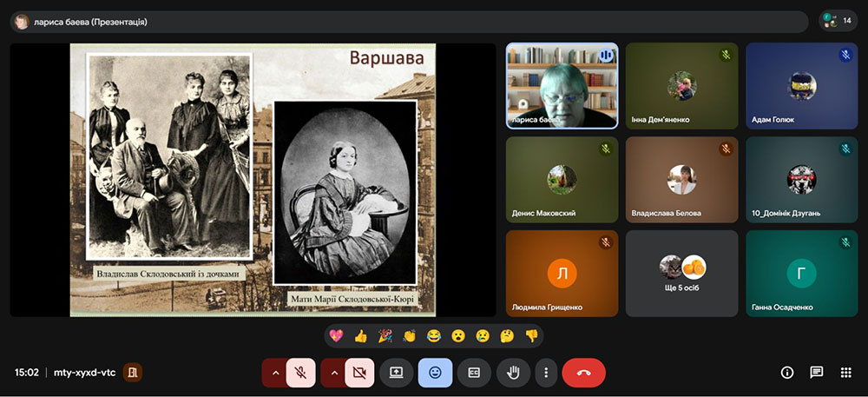The height and width of the screenshot is (397, 868).
Task: Expand audio settings arrow beside microphone
Action: [x=275, y=373]
